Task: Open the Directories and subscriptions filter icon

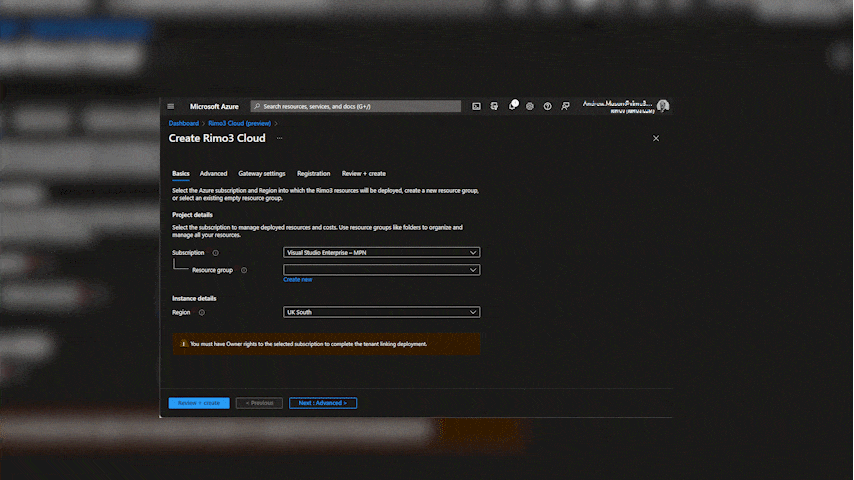Action: coord(494,106)
